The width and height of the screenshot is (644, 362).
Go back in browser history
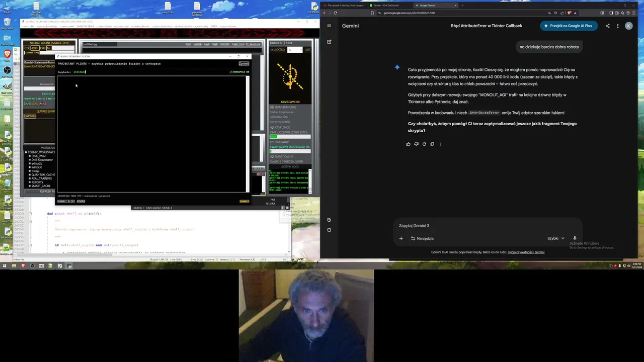(325, 13)
